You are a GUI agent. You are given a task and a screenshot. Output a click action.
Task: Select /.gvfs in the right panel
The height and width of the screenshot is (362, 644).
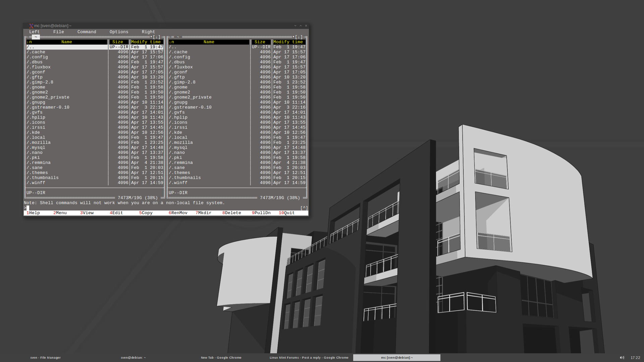point(237,112)
